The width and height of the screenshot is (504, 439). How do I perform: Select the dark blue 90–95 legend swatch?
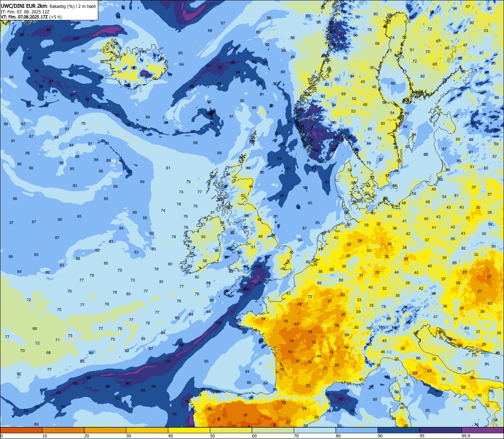click(x=398, y=430)
